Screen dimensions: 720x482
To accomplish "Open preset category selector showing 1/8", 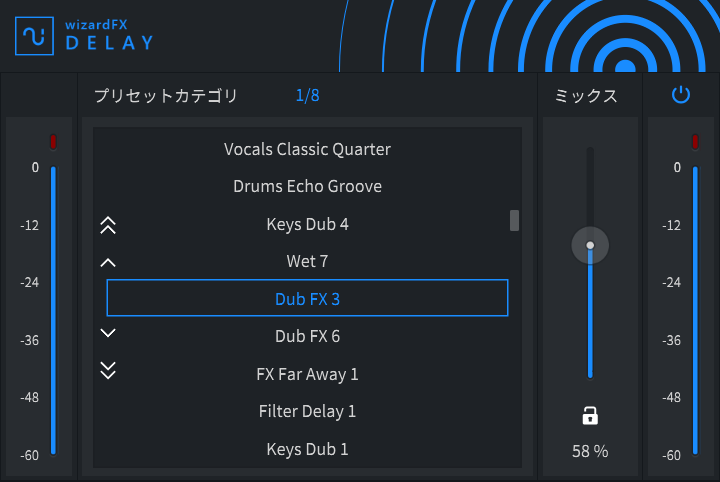I will pos(307,95).
